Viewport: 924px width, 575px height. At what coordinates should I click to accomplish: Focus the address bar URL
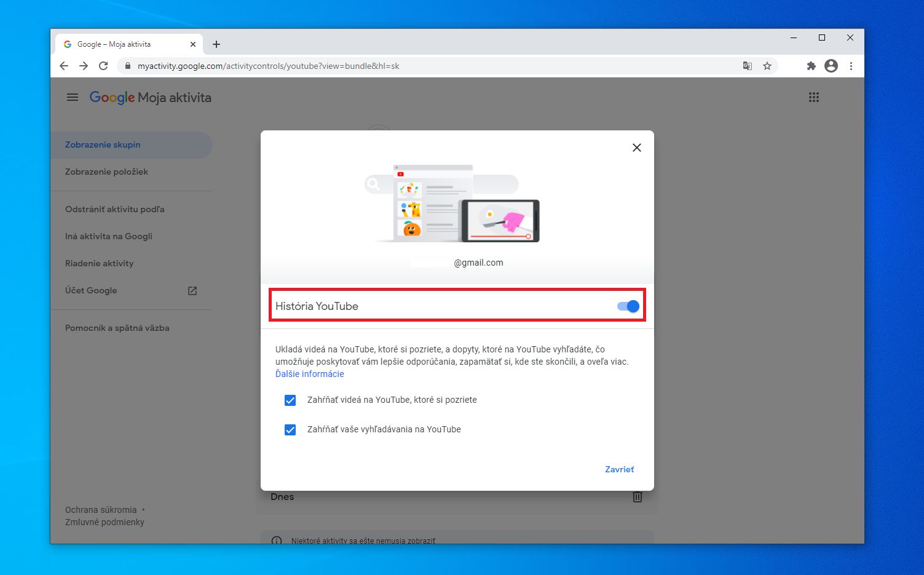tap(268, 66)
